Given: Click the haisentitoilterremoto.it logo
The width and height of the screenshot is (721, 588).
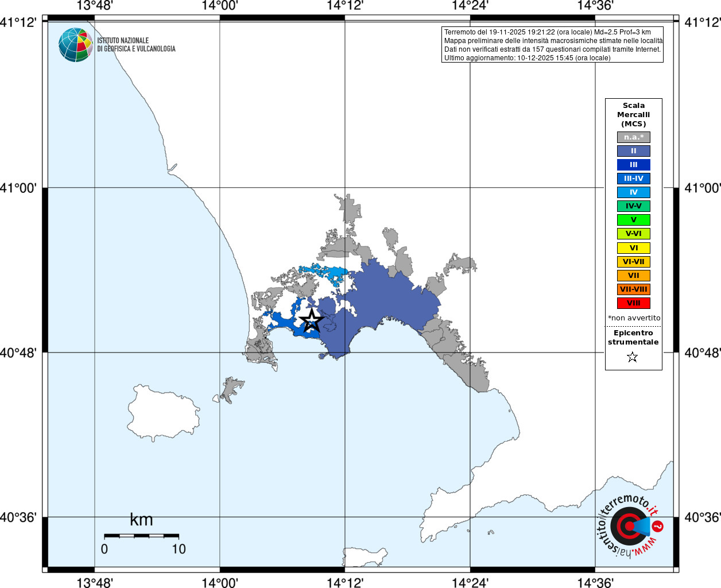Looking at the screenshot, I should [x=630, y=525].
